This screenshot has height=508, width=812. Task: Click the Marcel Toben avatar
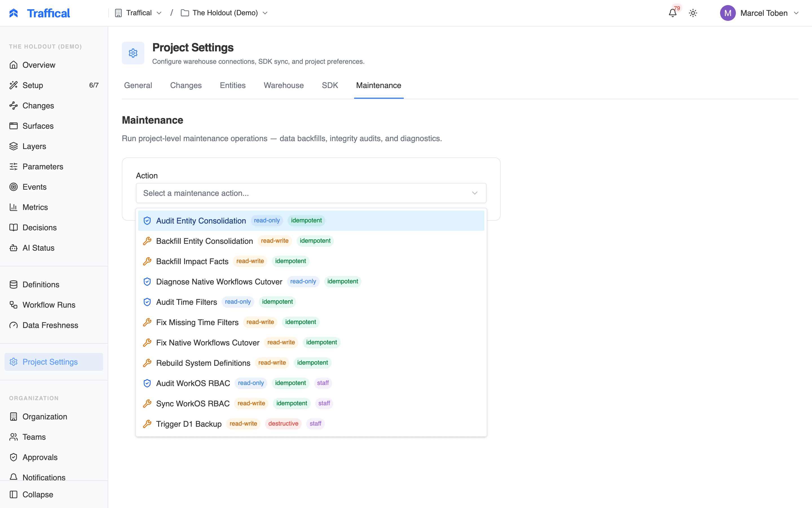727,13
